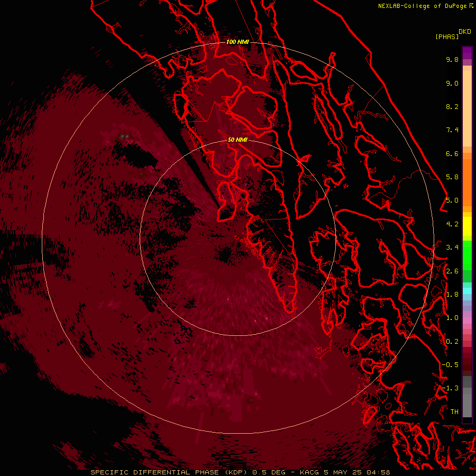This screenshot has width=476, height=476.
Task: Click the Specific Differential Phase caption at bottom
Action: 240,472
